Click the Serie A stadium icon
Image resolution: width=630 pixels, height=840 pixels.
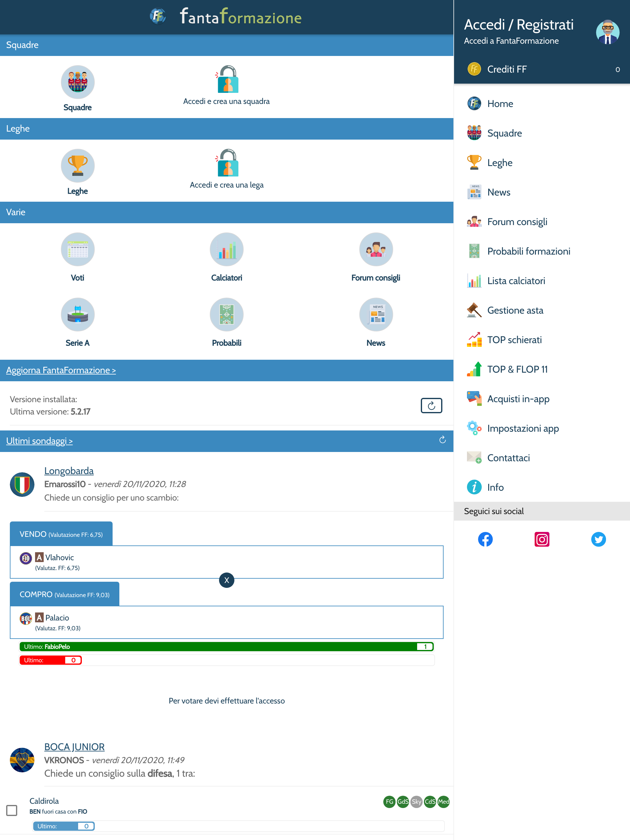pyautogui.click(x=78, y=315)
